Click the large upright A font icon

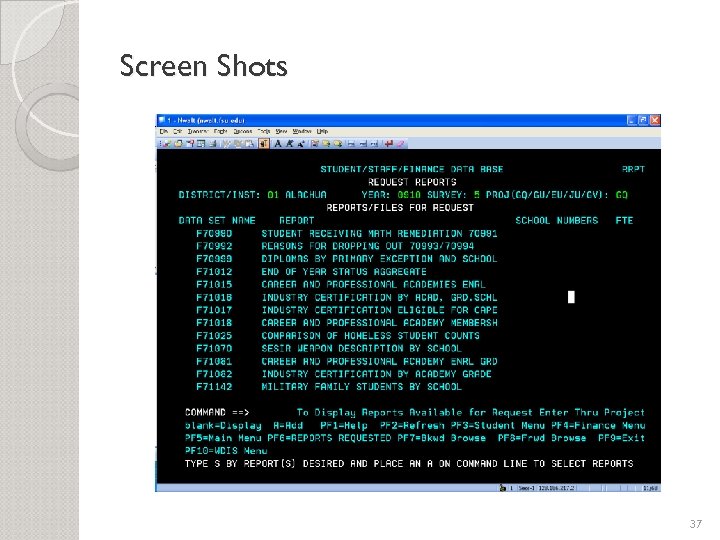(x=278, y=144)
